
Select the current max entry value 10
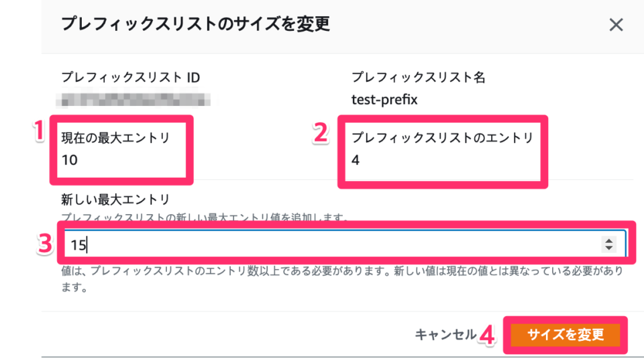coord(69,160)
